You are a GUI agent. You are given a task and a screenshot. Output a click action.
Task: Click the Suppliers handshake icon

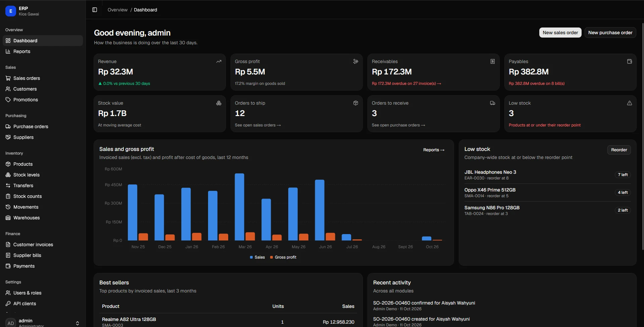8,137
